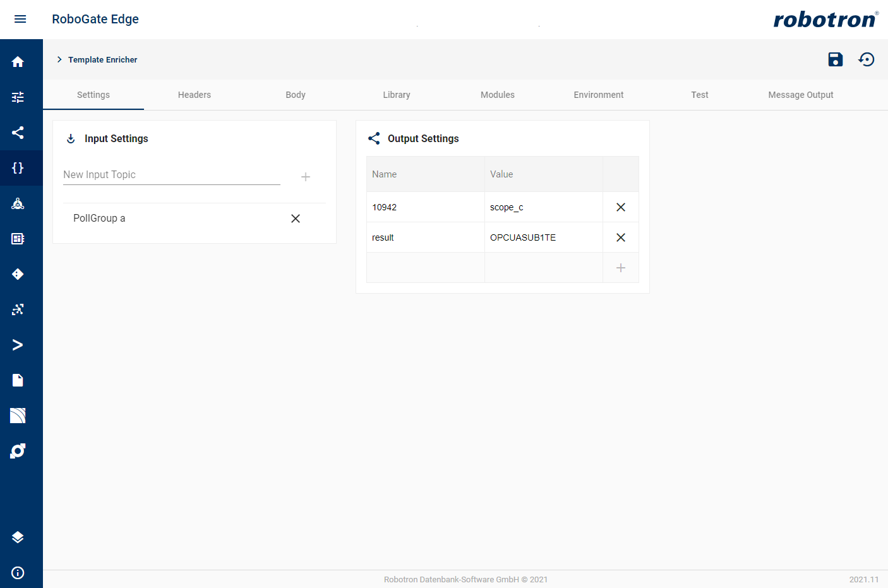
Task: Delete the 10942 output row
Action: [621, 207]
